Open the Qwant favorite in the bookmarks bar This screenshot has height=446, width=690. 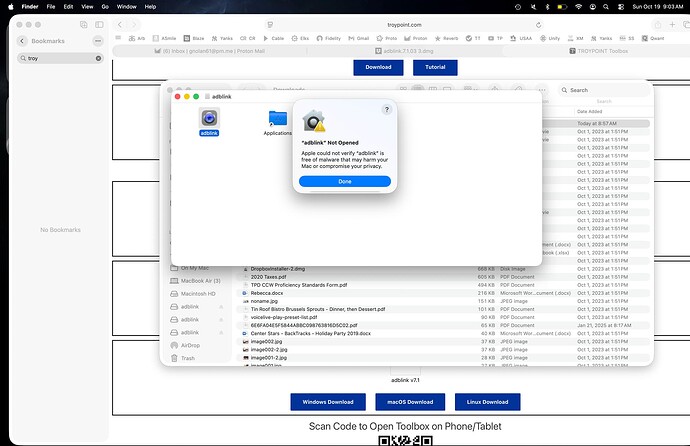point(653,38)
